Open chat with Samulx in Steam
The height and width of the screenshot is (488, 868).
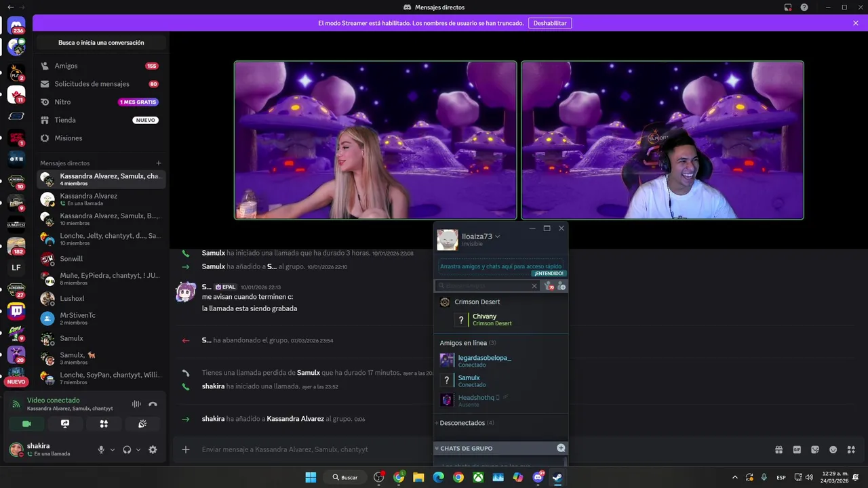[500, 381]
